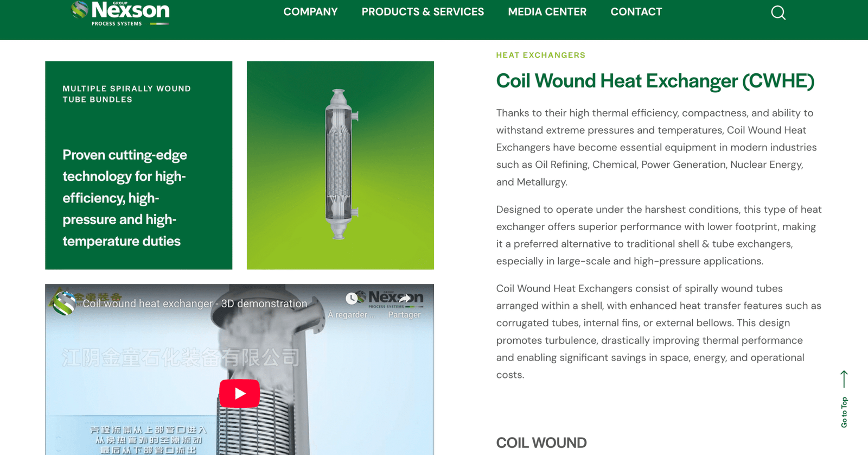
Task: Click the COIL WOUND section heading
Action: 541,443
